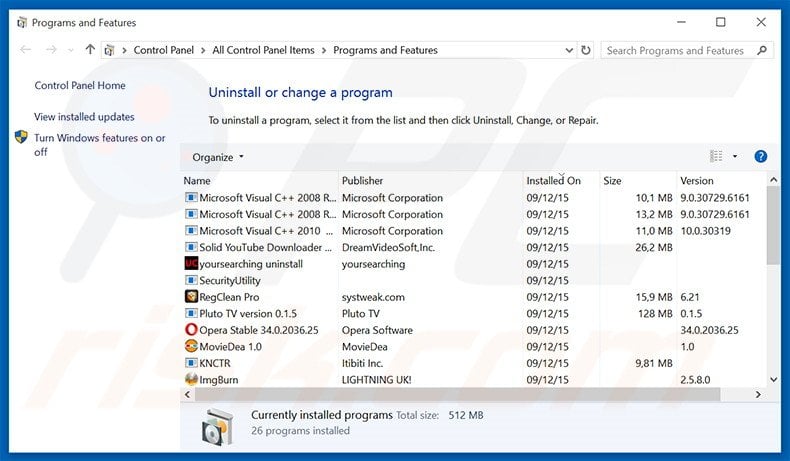This screenshot has height=461, width=790.
Task: Click the ImgBurn program icon
Action: tap(191, 379)
